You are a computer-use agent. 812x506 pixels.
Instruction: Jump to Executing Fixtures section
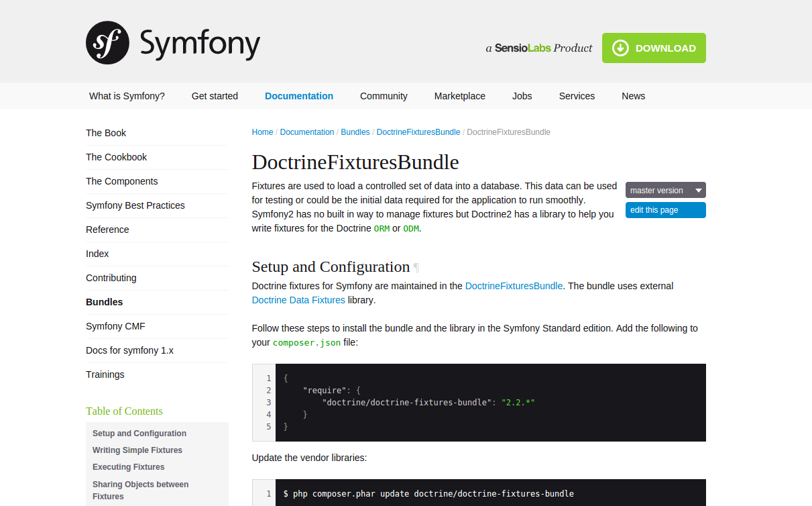point(128,467)
